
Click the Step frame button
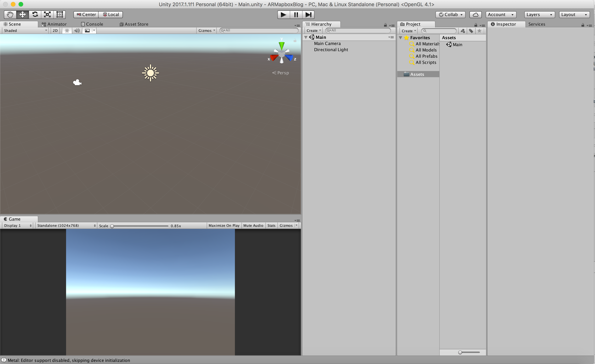tap(308, 15)
